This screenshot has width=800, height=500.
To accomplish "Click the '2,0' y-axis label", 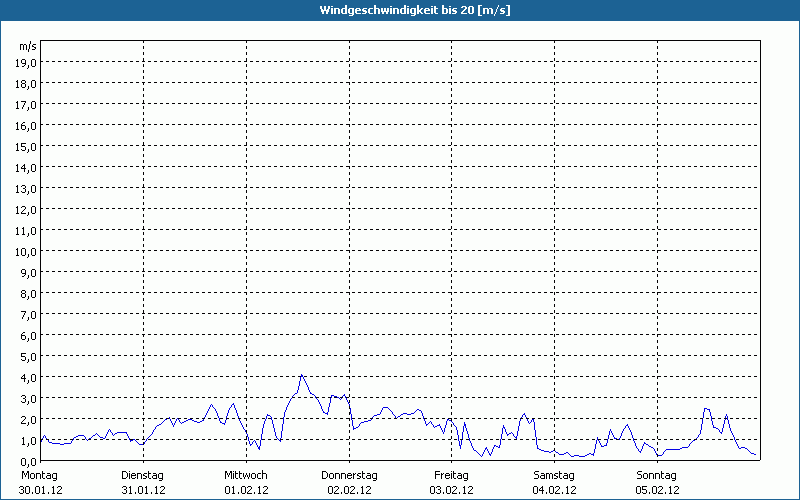I will [28, 419].
